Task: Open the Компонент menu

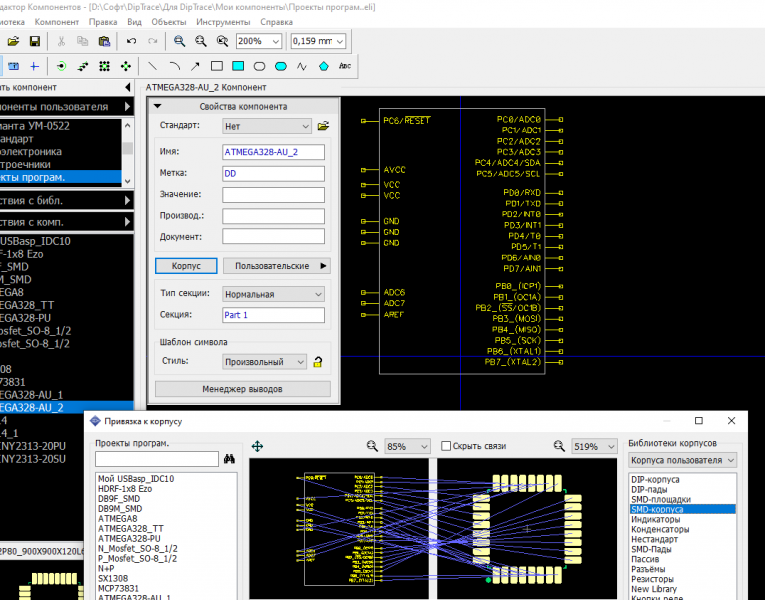Action: tap(57, 22)
